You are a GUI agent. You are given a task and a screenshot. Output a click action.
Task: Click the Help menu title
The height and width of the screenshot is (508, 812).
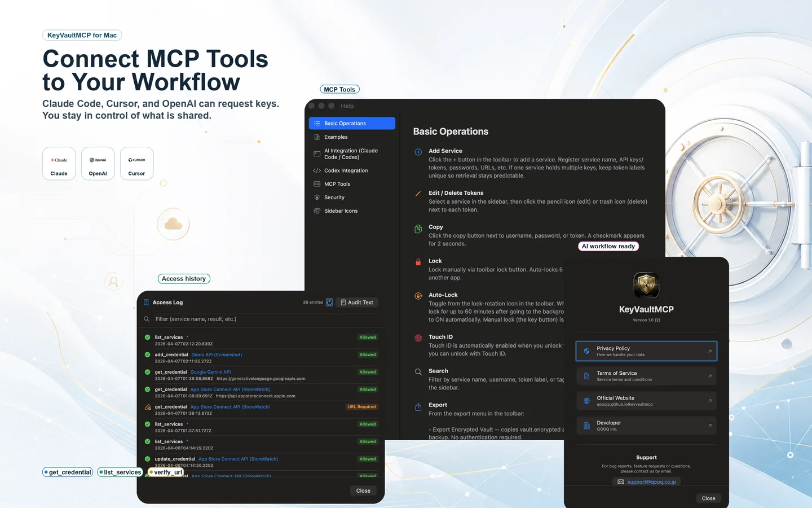[x=347, y=106]
